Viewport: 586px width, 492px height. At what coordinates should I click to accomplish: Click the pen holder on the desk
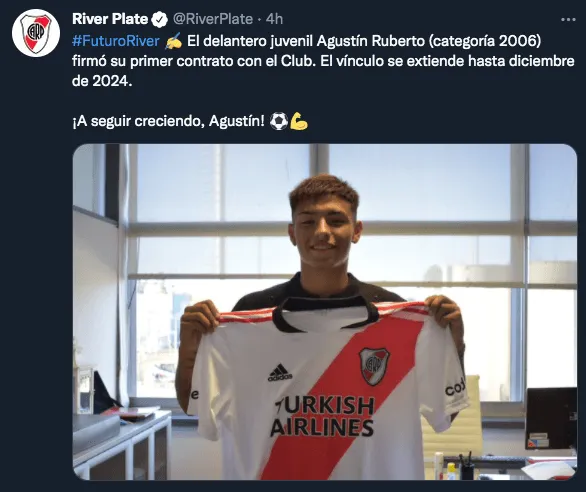click(467, 467)
